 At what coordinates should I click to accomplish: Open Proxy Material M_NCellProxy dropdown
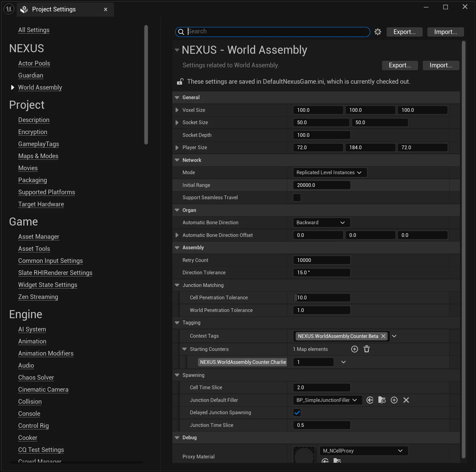pyautogui.click(x=364, y=451)
